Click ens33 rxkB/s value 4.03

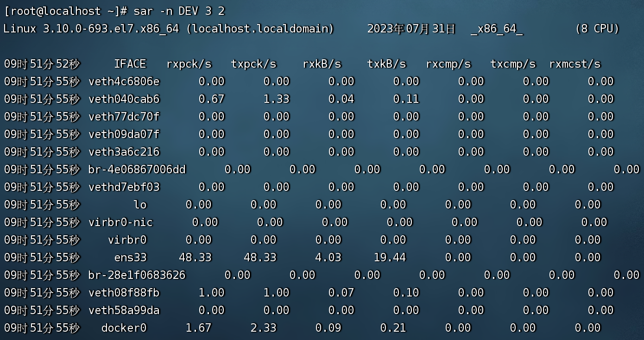coord(328,258)
